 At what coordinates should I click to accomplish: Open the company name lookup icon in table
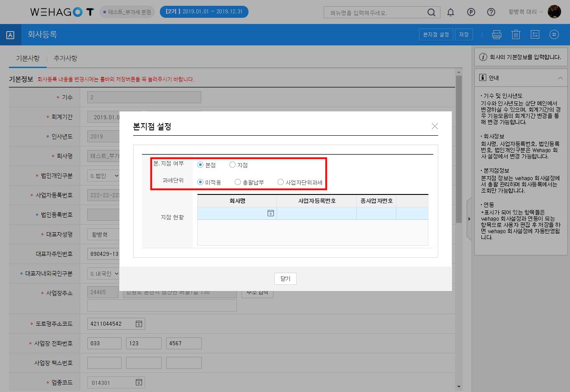[x=270, y=214]
